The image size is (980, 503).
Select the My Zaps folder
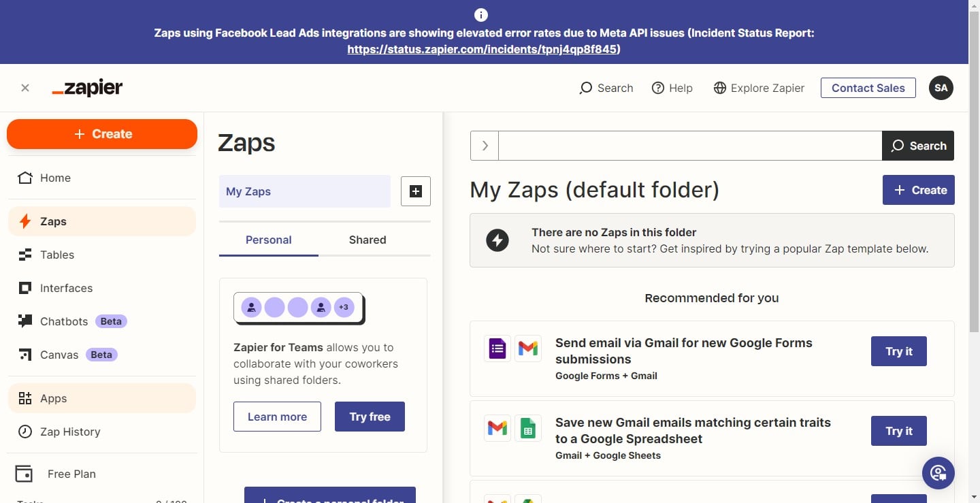point(304,191)
